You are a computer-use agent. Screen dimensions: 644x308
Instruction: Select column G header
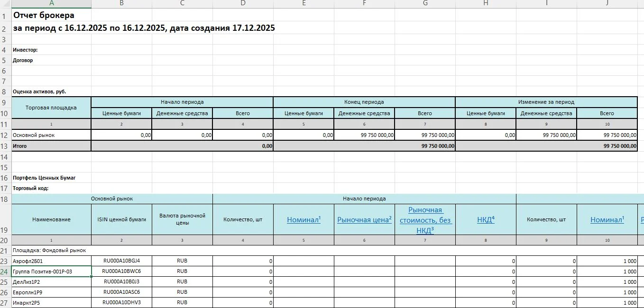425,4
